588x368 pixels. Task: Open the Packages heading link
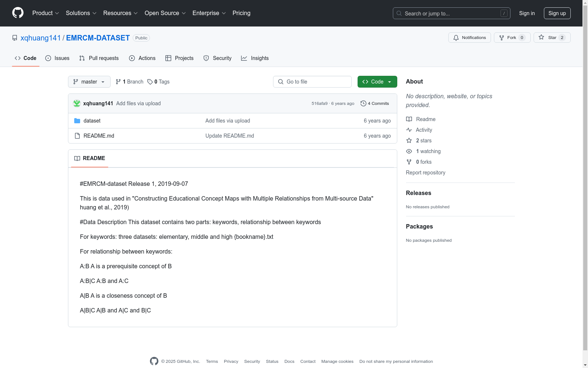pyautogui.click(x=419, y=226)
